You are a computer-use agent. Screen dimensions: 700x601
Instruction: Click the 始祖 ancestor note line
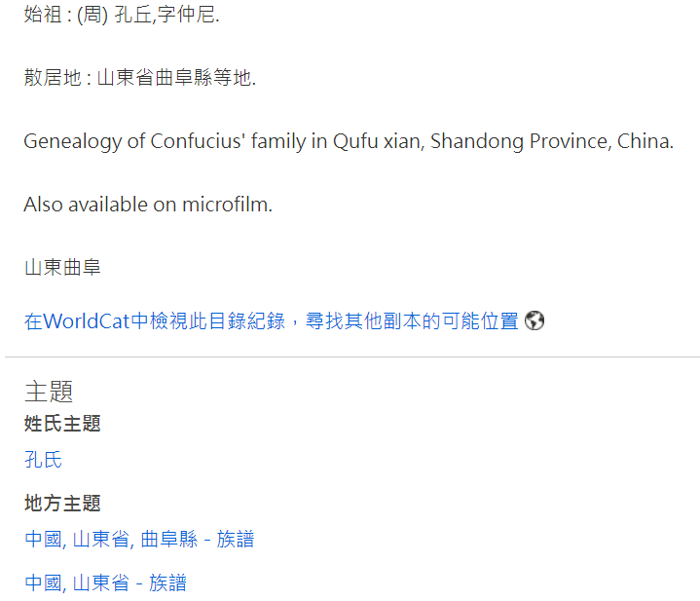pos(122,15)
